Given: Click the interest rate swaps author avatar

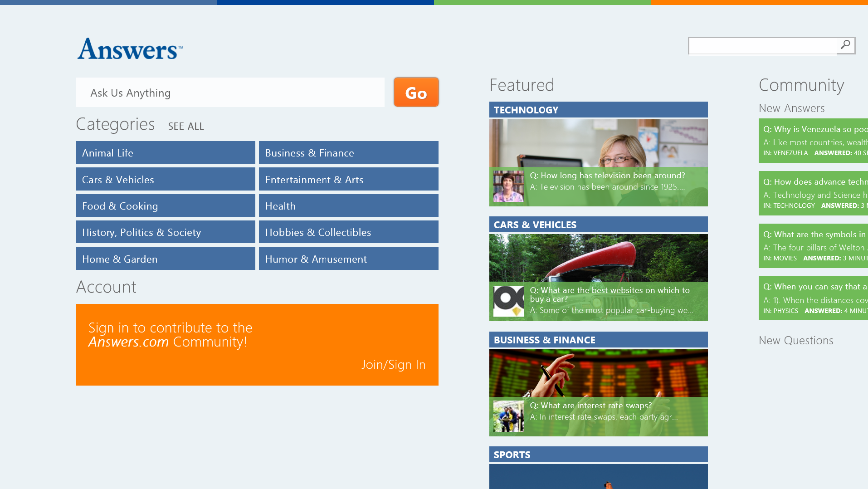Looking at the screenshot, I should click(508, 416).
